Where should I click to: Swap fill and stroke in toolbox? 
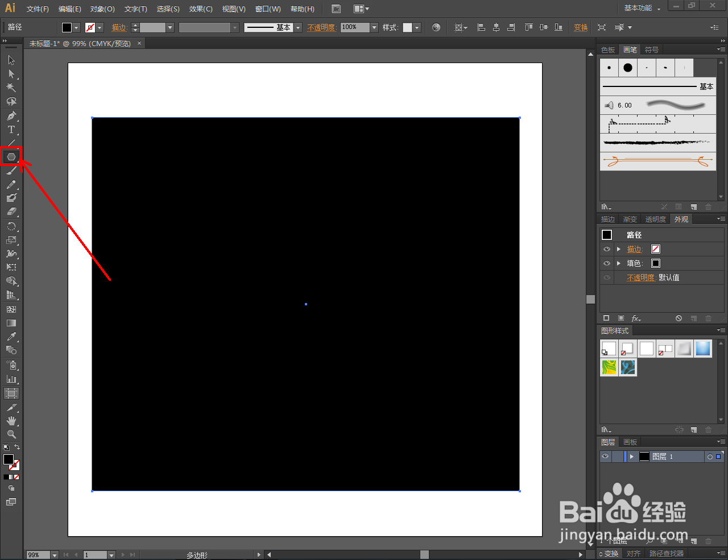[17, 447]
